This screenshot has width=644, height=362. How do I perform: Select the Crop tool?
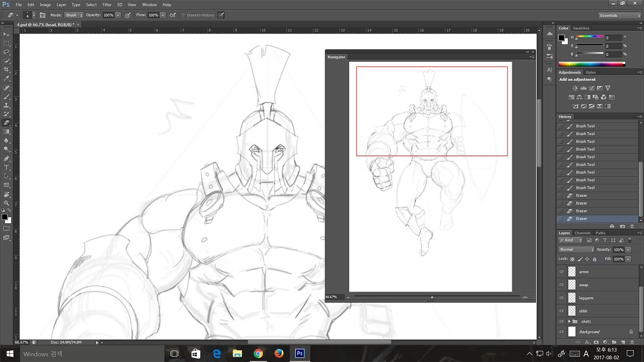tap(7, 69)
